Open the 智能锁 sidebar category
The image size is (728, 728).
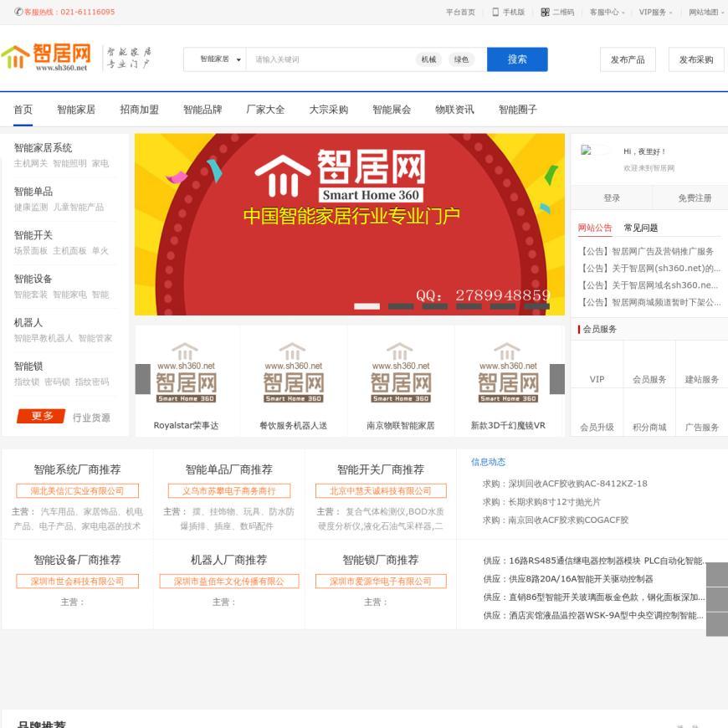click(28, 366)
